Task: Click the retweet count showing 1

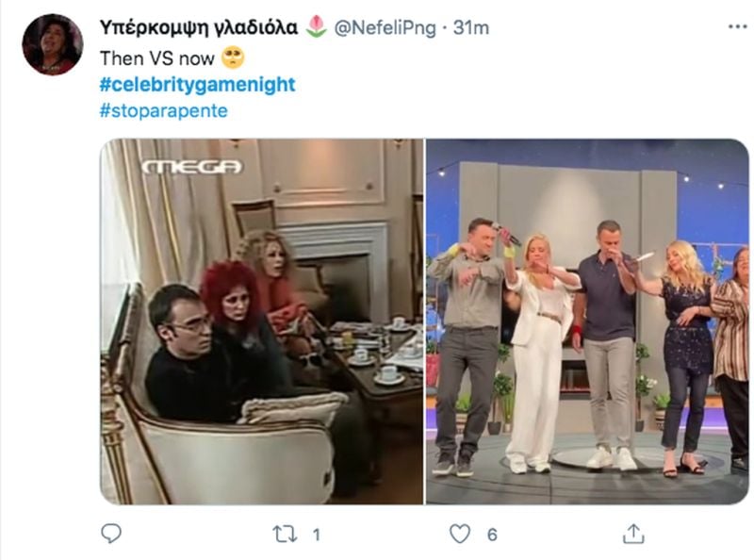Action: (317, 535)
